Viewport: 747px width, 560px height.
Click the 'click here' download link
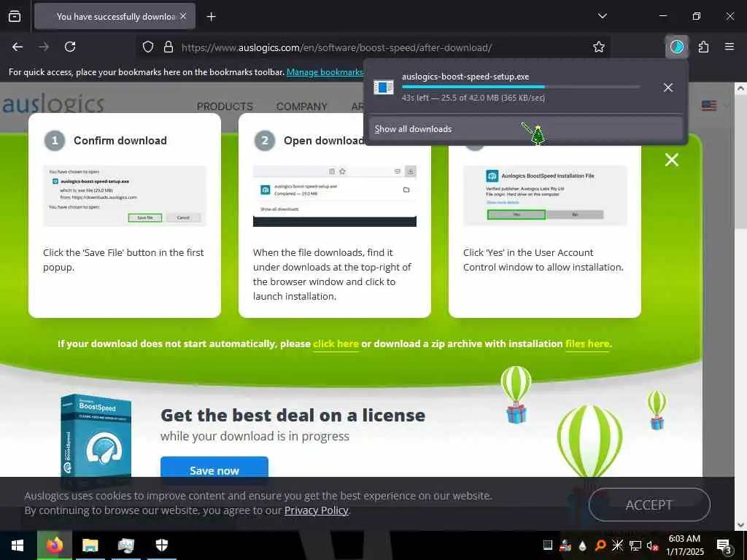(x=336, y=344)
